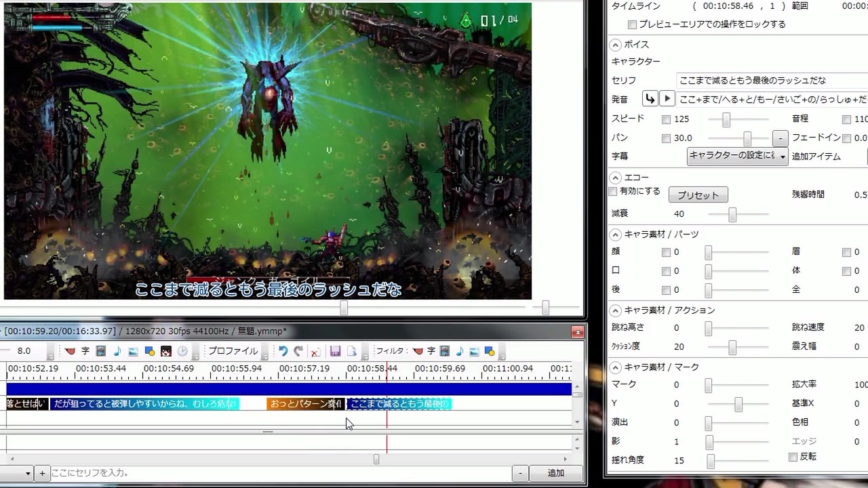Collapse the キャラ素材 / マーク section
This screenshot has width=868, height=488.
(x=615, y=367)
